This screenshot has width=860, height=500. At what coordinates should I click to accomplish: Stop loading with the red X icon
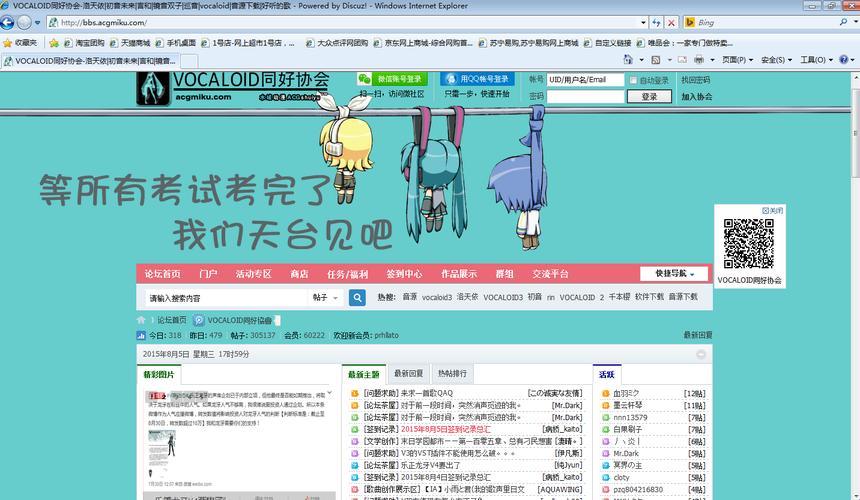[671, 22]
